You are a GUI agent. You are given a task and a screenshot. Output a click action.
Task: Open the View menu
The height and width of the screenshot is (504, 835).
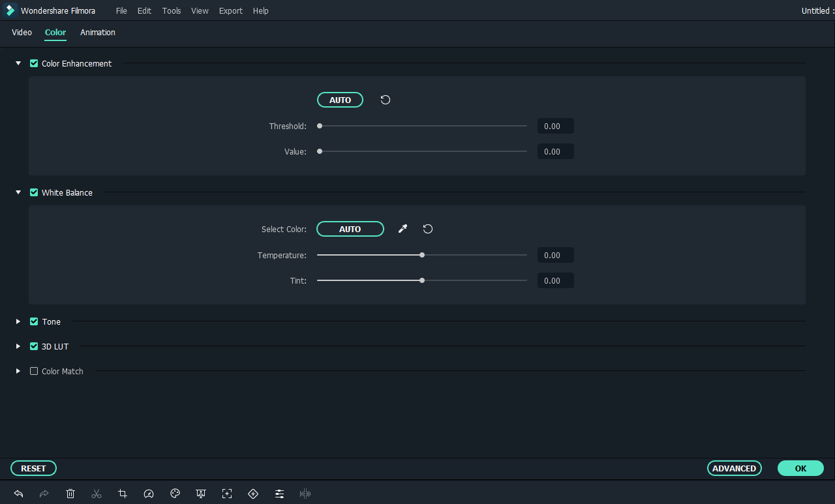[200, 10]
